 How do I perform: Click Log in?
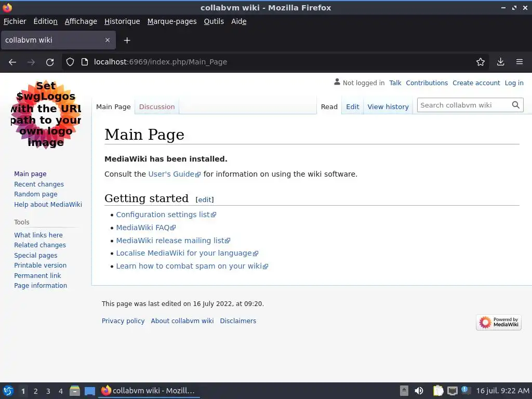coord(514,83)
